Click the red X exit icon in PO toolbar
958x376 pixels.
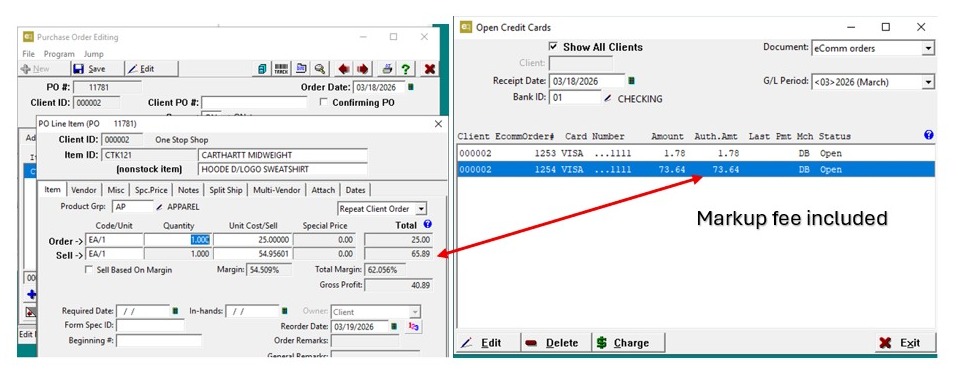[x=430, y=69]
